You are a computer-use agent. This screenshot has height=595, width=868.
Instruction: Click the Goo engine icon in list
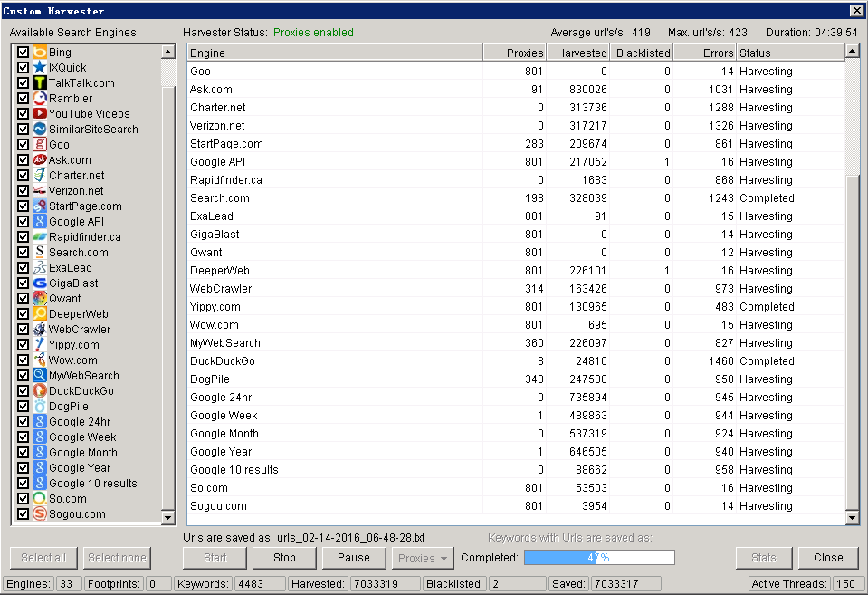point(39,145)
